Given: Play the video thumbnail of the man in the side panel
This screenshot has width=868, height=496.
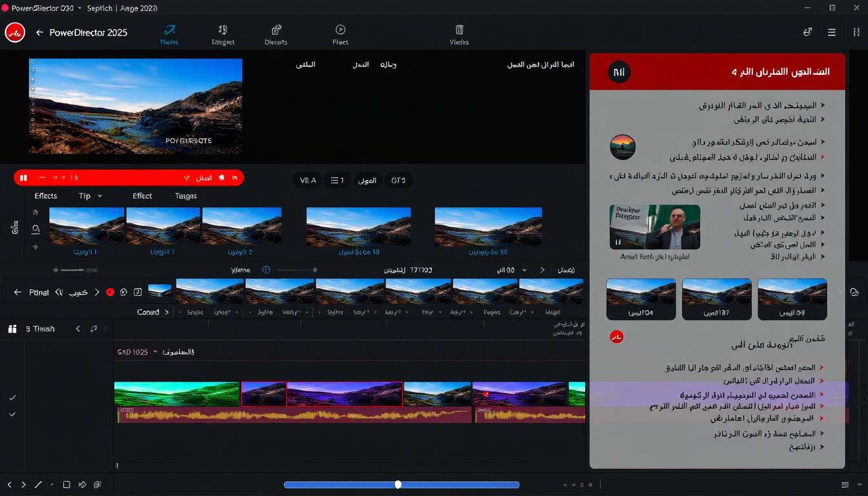Looking at the screenshot, I should (x=654, y=227).
